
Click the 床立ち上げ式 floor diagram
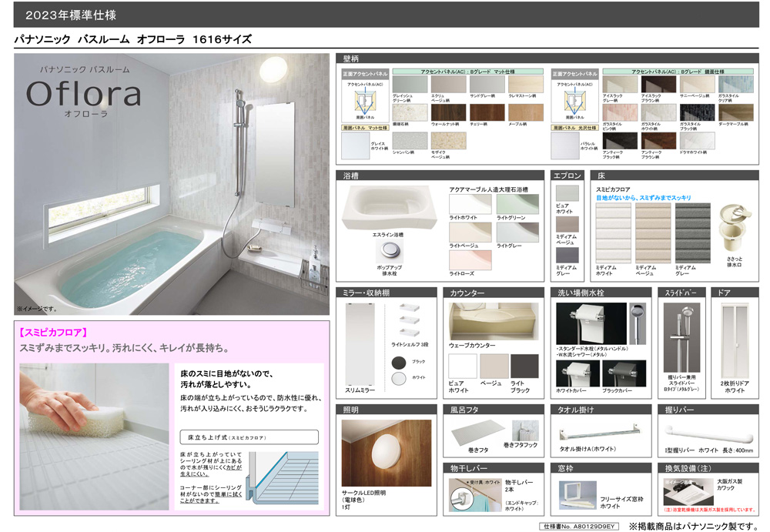coord(283,478)
